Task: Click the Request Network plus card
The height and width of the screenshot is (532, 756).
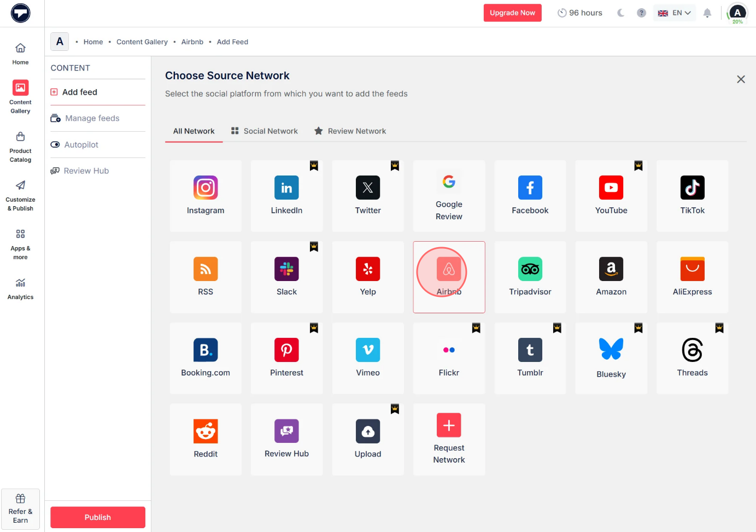Action: pyautogui.click(x=449, y=440)
